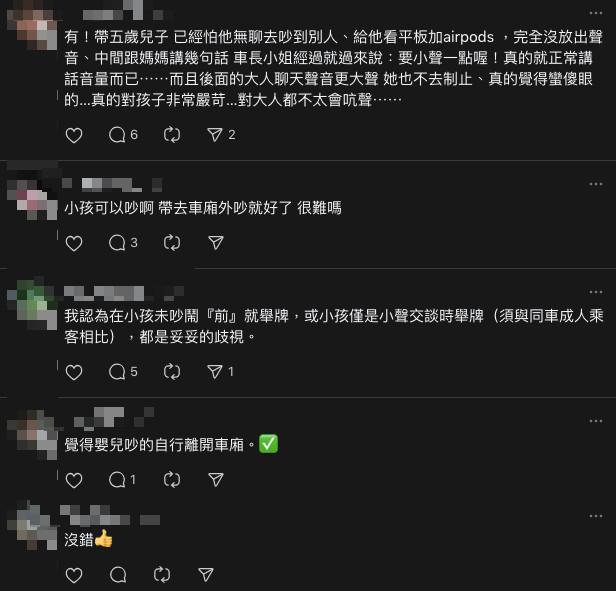Like the 覺得嬰兒吵的自行離開車廂 comment

tap(74, 480)
